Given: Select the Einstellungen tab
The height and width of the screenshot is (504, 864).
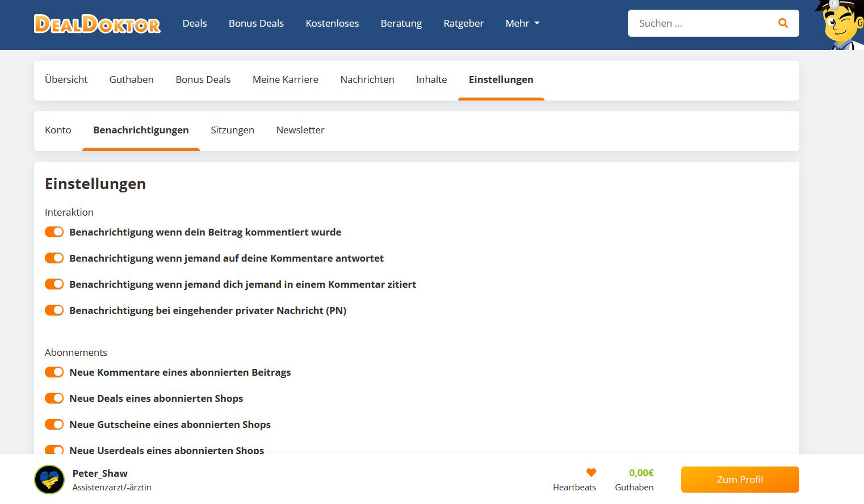Looking at the screenshot, I should 501,79.
